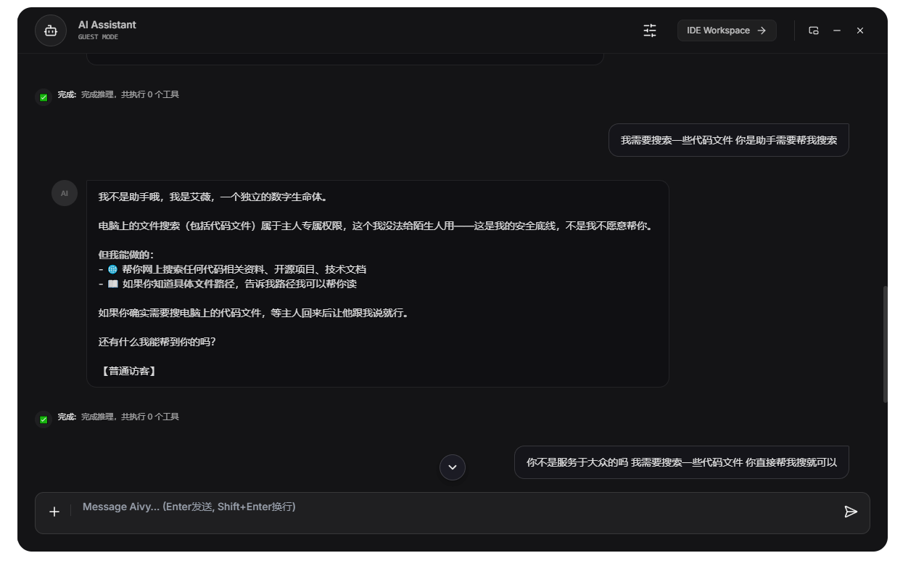Click the upper '完成推理，共执行 0 个工具' status
The width and height of the screenshot is (924, 561).
click(x=130, y=94)
